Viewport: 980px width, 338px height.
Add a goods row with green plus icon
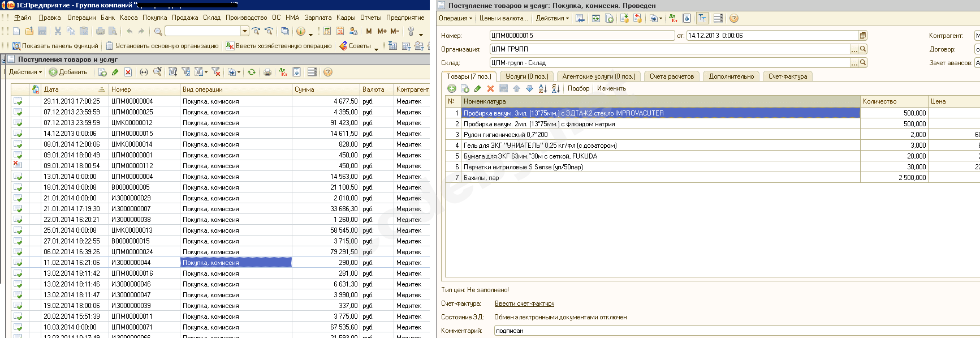pos(451,88)
